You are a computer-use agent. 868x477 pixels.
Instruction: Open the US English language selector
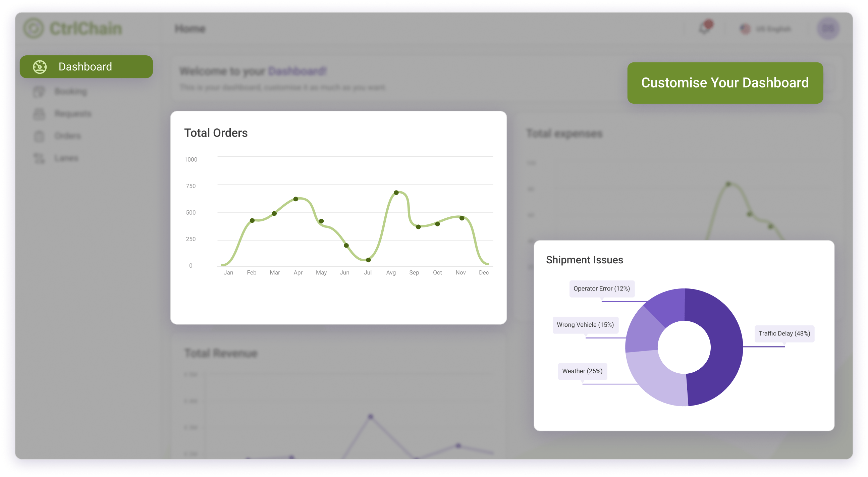[x=773, y=29]
